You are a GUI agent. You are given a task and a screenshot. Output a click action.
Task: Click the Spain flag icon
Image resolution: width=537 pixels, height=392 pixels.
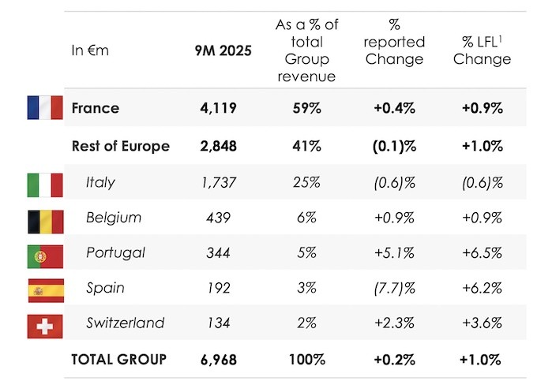pyautogui.click(x=44, y=288)
